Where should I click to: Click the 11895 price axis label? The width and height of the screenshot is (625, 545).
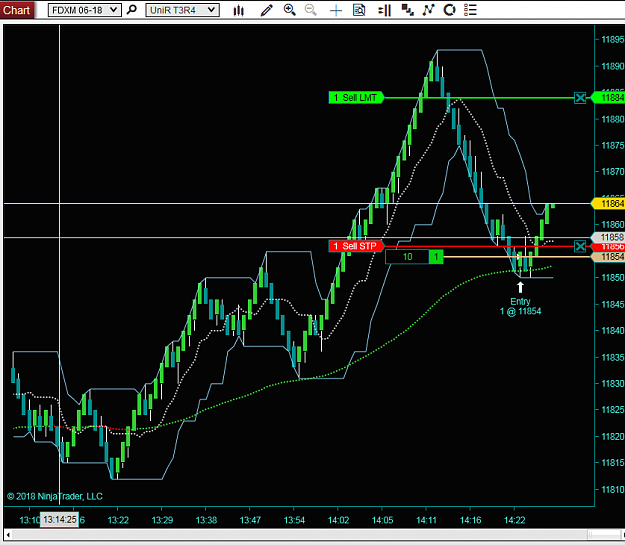pos(612,39)
